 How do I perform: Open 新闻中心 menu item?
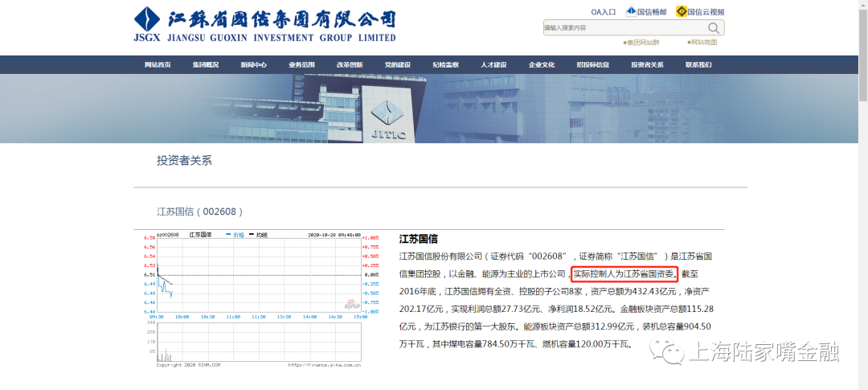pyautogui.click(x=253, y=65)
